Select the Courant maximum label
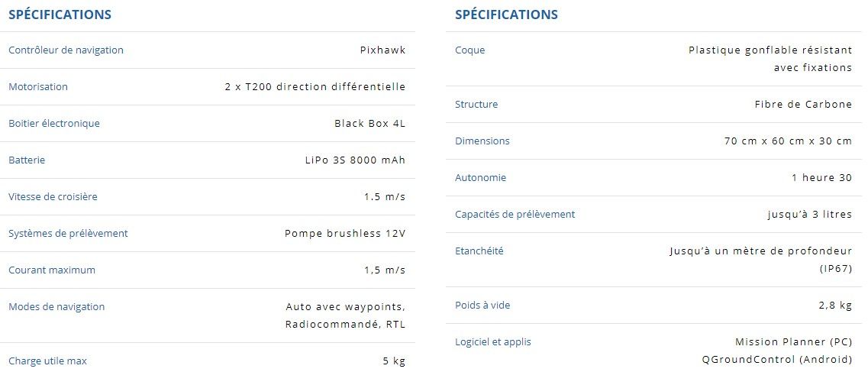The height and width of the screenshot is (372, 868). click(52, 270)
